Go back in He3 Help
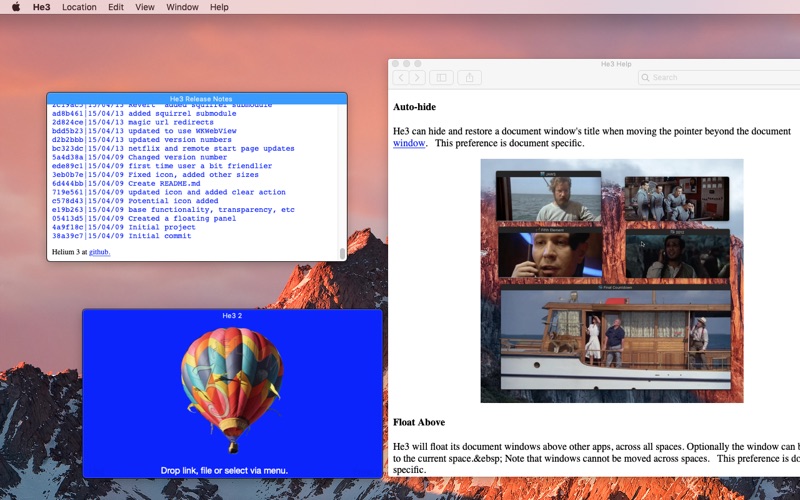This screenshot has width=800, height=500. [x=401, y=78]
